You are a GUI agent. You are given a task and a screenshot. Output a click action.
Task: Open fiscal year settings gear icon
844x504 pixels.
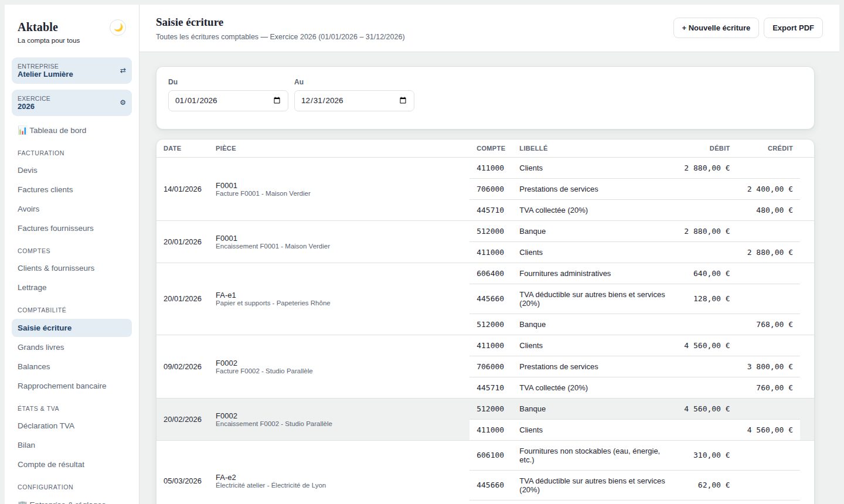[x=122, y=103]
